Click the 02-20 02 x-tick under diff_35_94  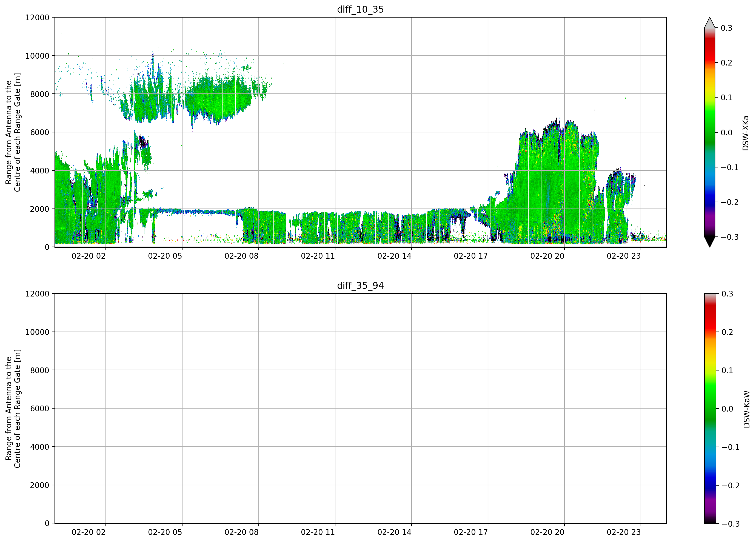click(89, 532)
